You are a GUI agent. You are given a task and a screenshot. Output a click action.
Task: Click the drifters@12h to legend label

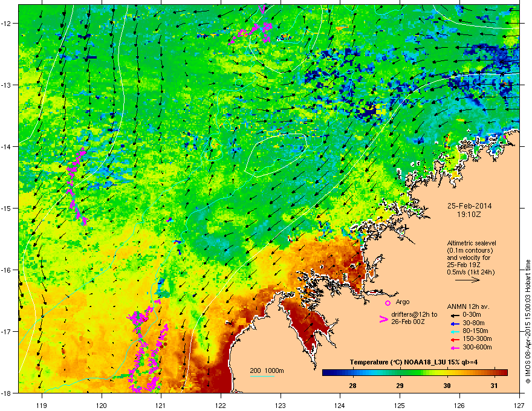[414, 314]
